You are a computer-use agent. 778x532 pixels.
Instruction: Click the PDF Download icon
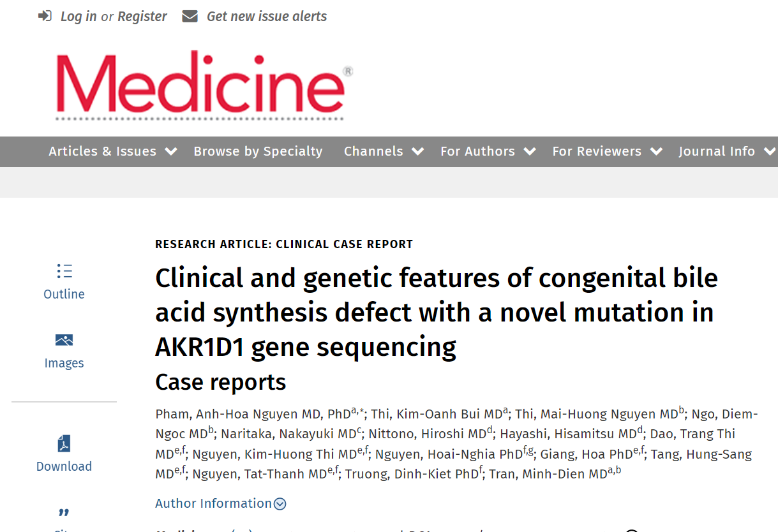point(64,445)
